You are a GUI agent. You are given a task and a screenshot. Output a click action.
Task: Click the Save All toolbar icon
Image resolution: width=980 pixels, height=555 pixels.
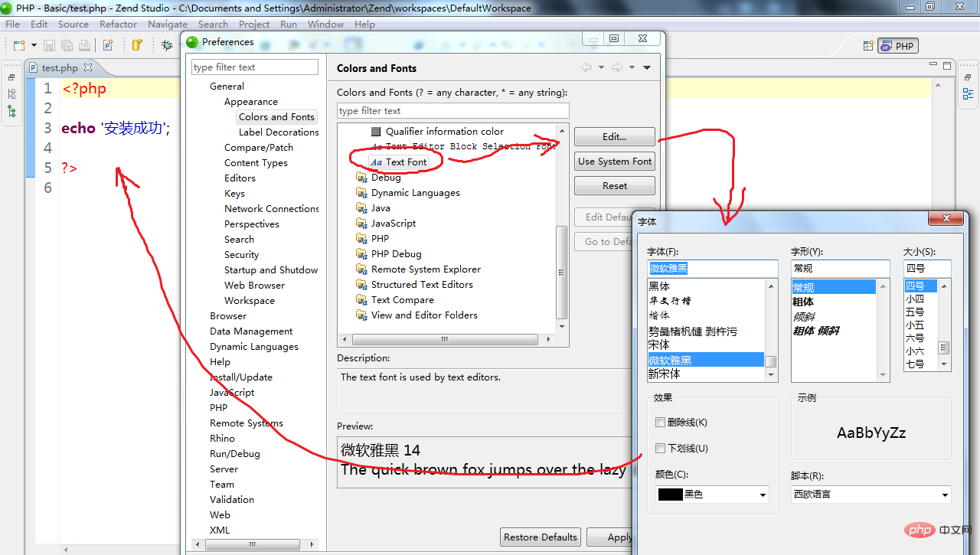67,45
